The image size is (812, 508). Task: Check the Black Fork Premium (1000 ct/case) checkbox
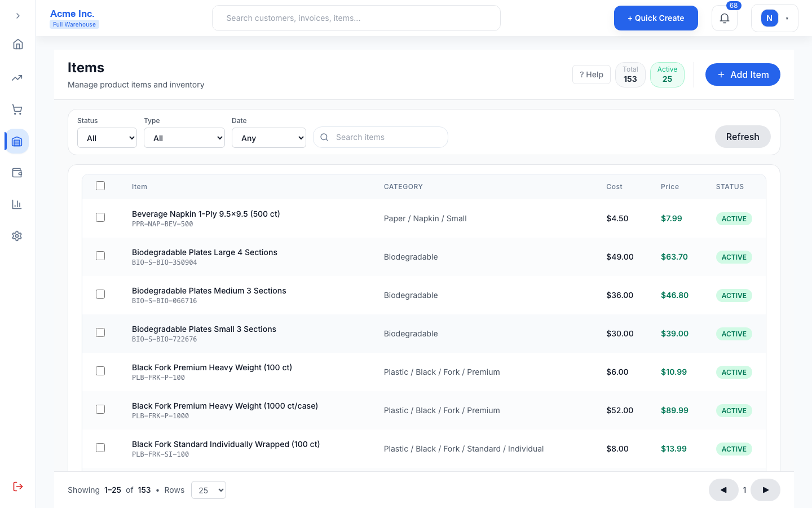[x=100, y=409]
